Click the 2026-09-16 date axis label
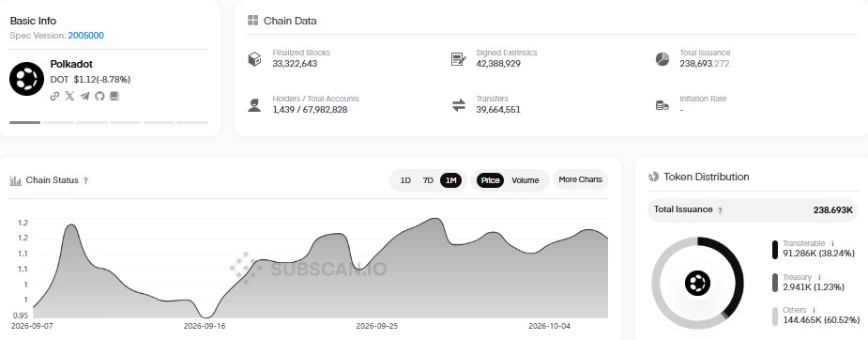The image size is (868, 340). click(205, 326)
